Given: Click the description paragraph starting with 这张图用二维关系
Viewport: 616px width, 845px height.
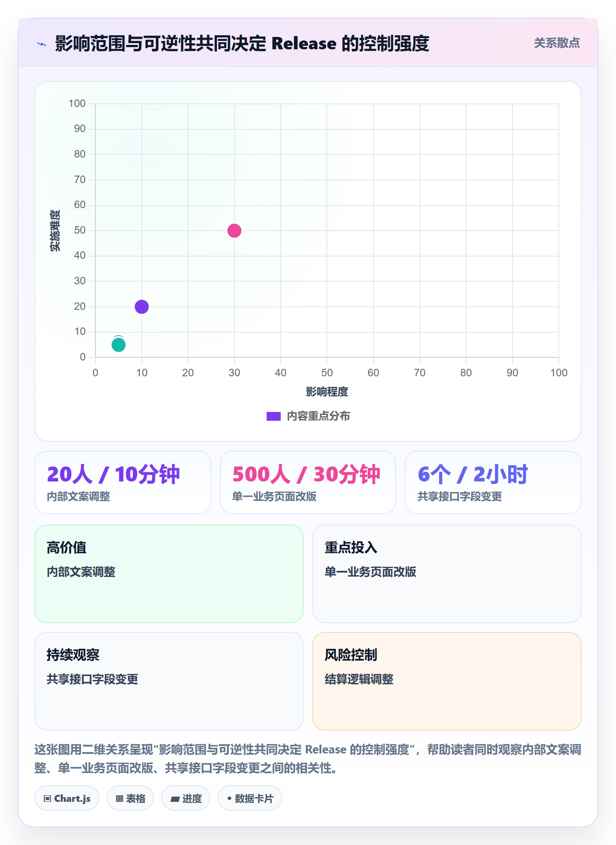Looking at the screenshot, I should [308, 759].
